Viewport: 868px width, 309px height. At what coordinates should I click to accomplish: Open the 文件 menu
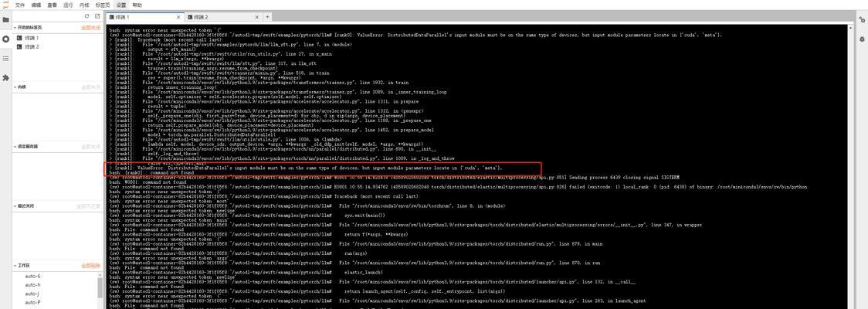click(20, 5)
